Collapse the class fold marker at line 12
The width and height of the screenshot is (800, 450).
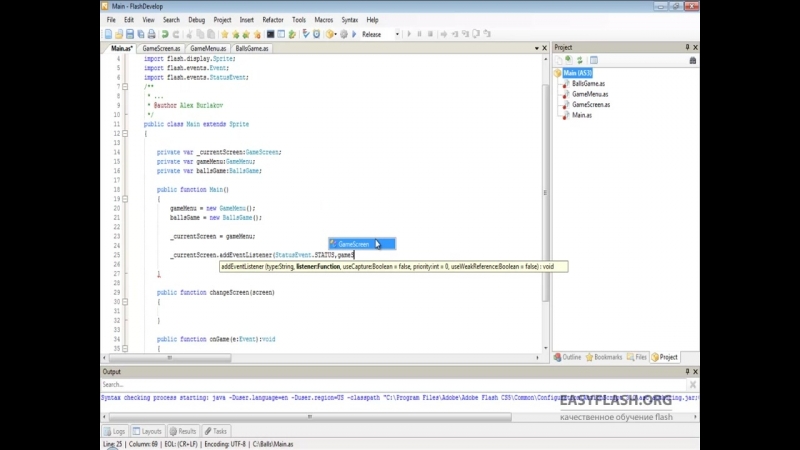click(x=125, y=133)
